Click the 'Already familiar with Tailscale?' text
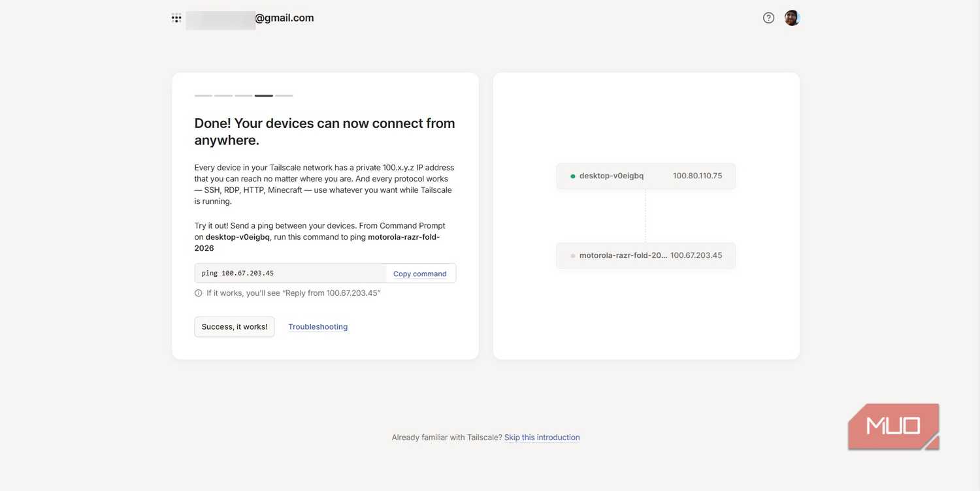The height and width of the screenshot is (491, 980). [447, 437]
